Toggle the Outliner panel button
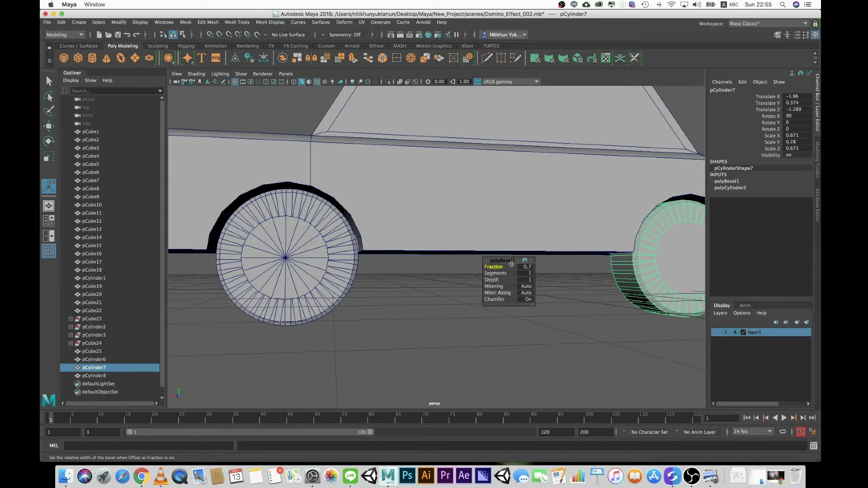This screenshot has height=488, width=868. tap(49, 251)
